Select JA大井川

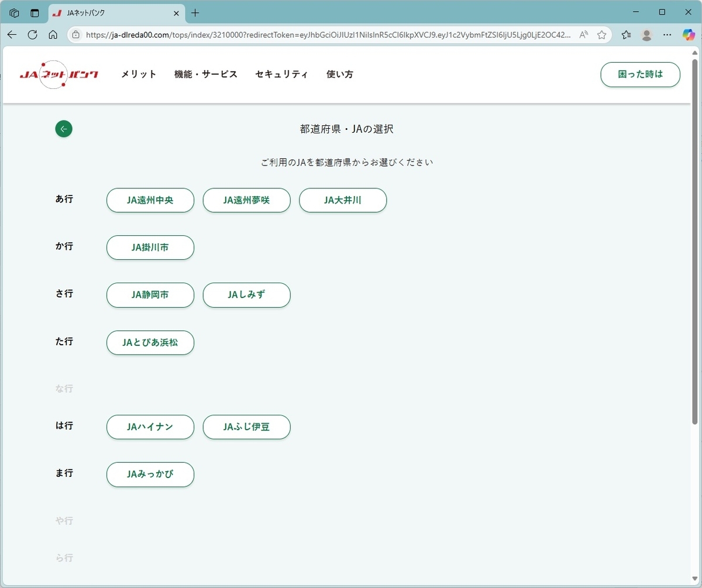click(x=343, y=200)
